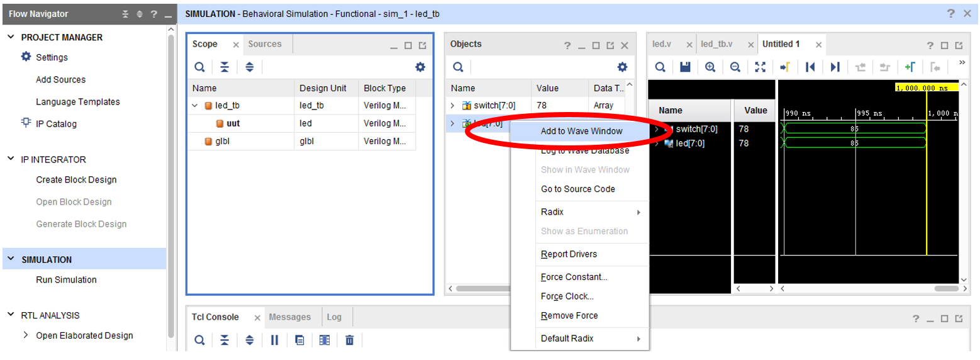The height and width of the screenshot is (360, 980).
Task: Clear the Tcl Console with trash icon
Action: click(350, 340)
